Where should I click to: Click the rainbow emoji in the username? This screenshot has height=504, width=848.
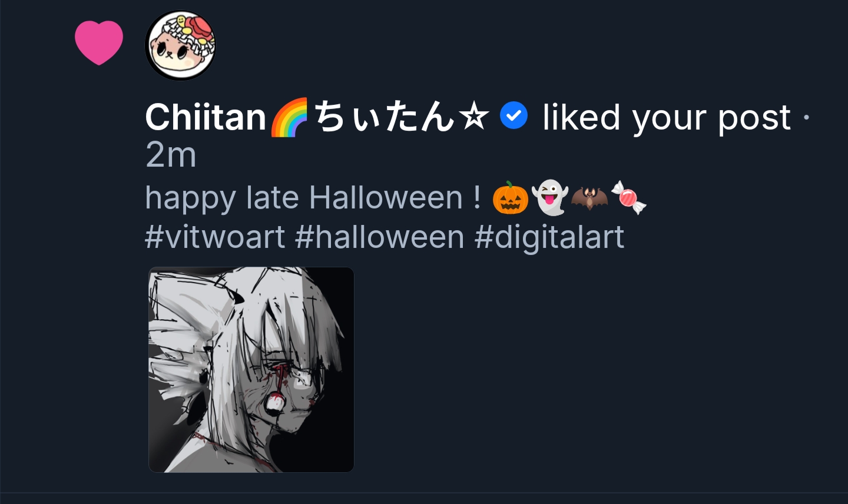click(x=290, y=117)
